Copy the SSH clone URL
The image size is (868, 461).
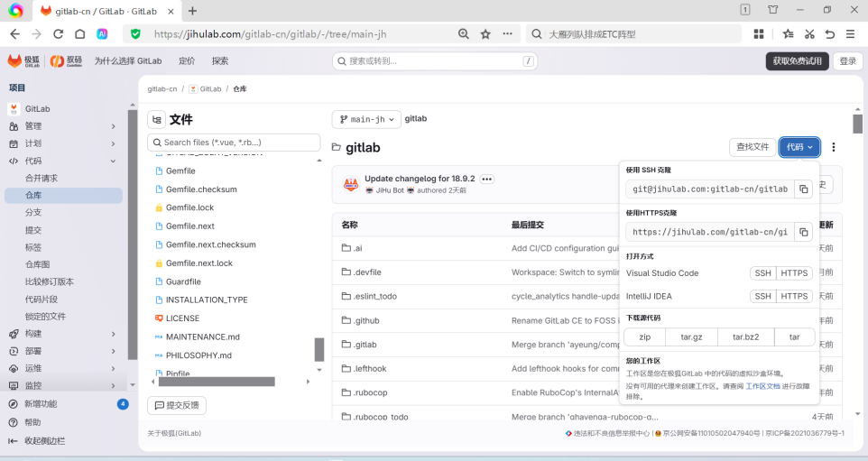803,189
